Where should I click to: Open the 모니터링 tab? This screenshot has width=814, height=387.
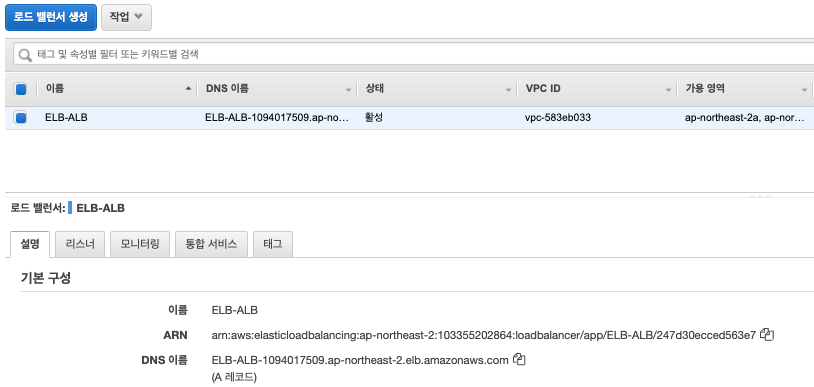[x=140, y=244]
